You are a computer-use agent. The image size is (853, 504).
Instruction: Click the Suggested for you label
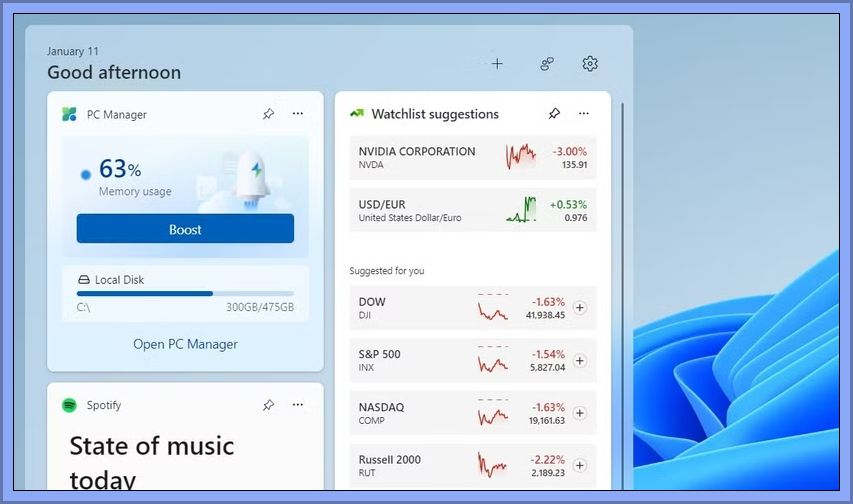tap(387, 271)
